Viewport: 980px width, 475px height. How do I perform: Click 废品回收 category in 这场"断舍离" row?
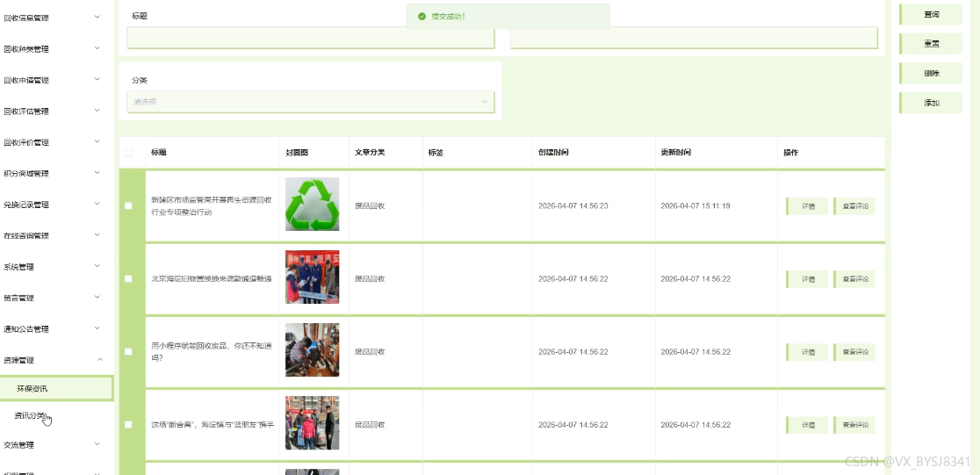point(370,425)
